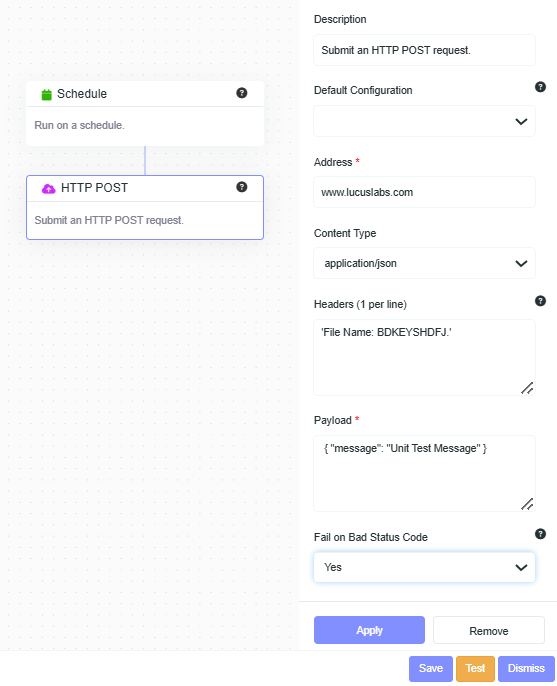Select the Schedule workflow node
The width and height of the screenshot is (557, 686).
pos(145,113)
